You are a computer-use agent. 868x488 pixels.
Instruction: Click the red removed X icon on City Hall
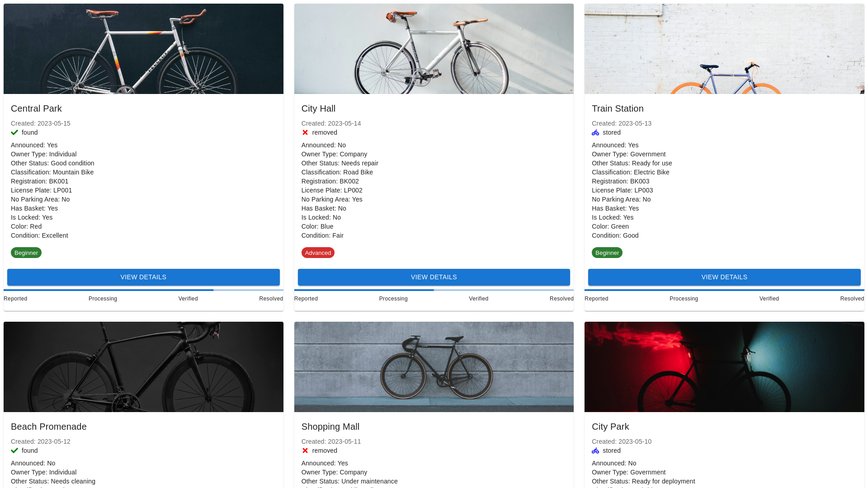[305, 132]
